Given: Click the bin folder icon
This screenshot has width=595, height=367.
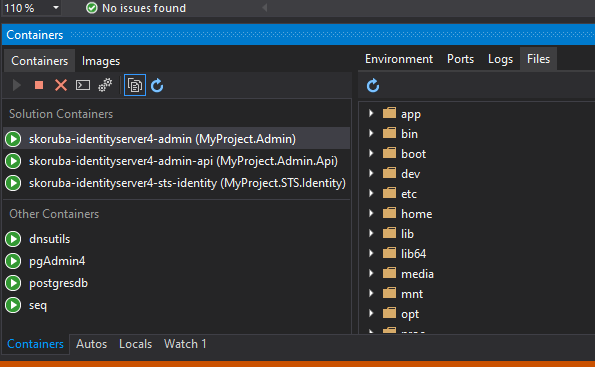Looking at the screenshot, I should [389, 133].
